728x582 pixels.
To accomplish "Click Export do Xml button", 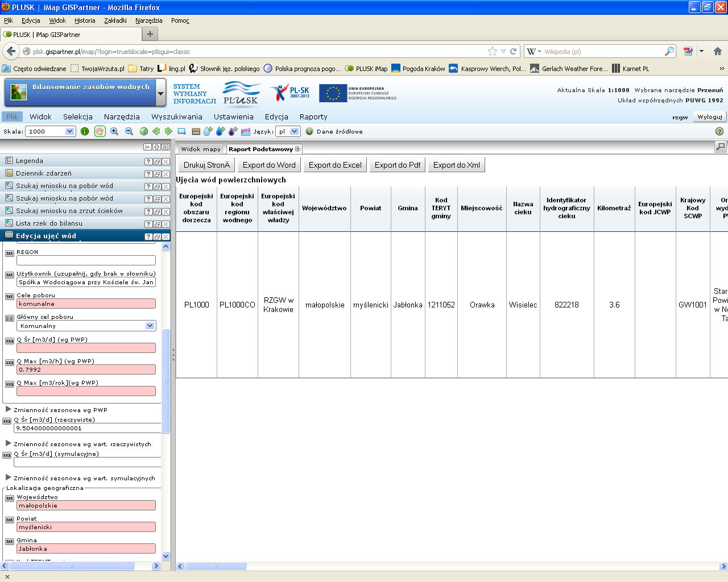I will 457,165.
